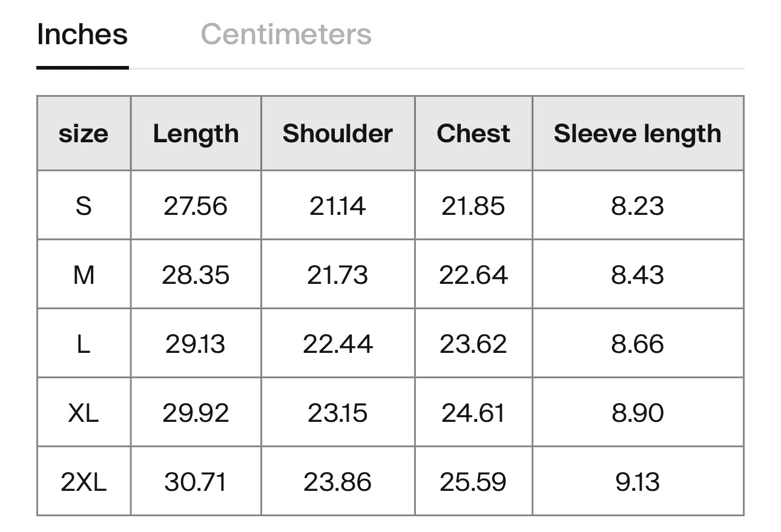Viewport: 781px width, 532px height.
Task: Click the Shoulder column header
Action: click(x=338, y=134)
